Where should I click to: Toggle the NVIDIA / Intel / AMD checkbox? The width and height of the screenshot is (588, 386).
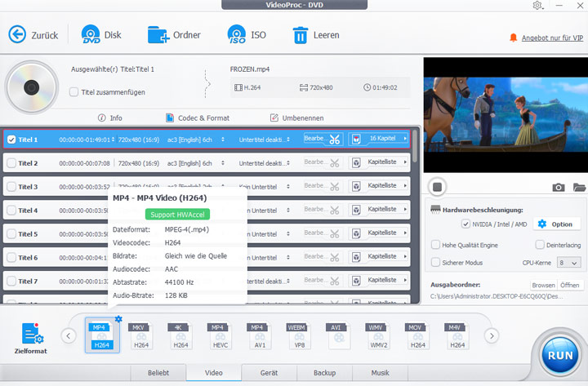point(465,224)
